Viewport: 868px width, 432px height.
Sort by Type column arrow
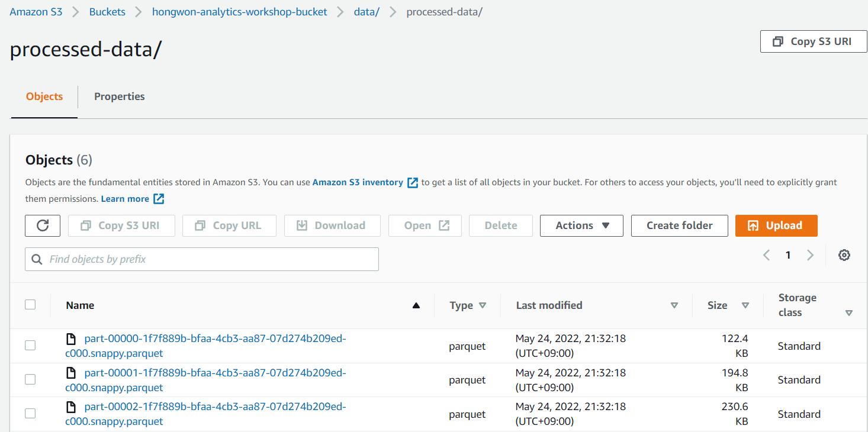[x=483, y=305]
